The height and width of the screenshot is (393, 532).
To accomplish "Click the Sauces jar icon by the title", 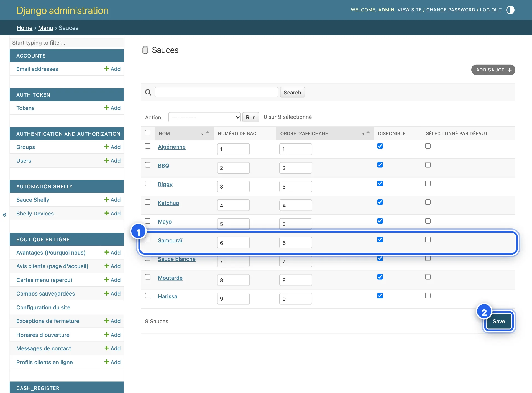I will pyautogui.click(x=145, y=50).
